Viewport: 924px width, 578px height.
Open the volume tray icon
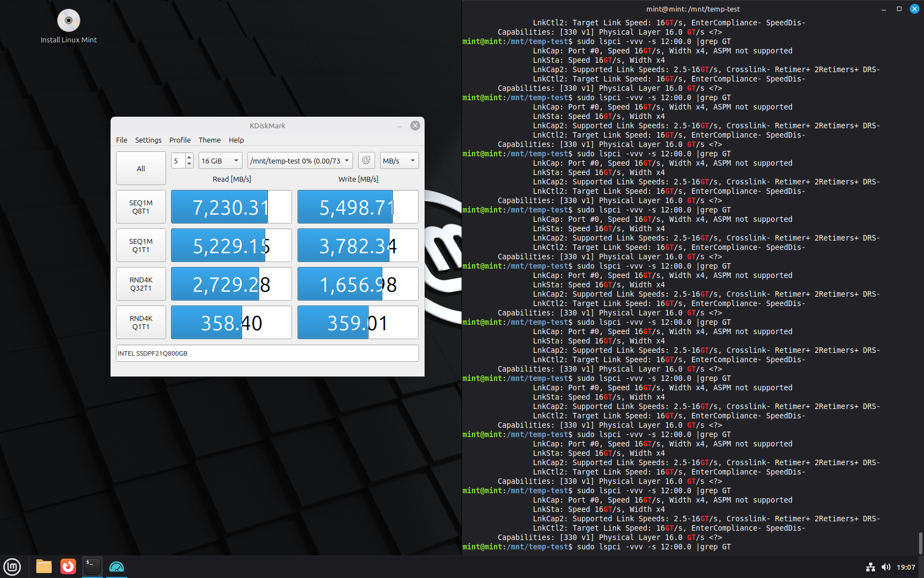coord(886,567)
